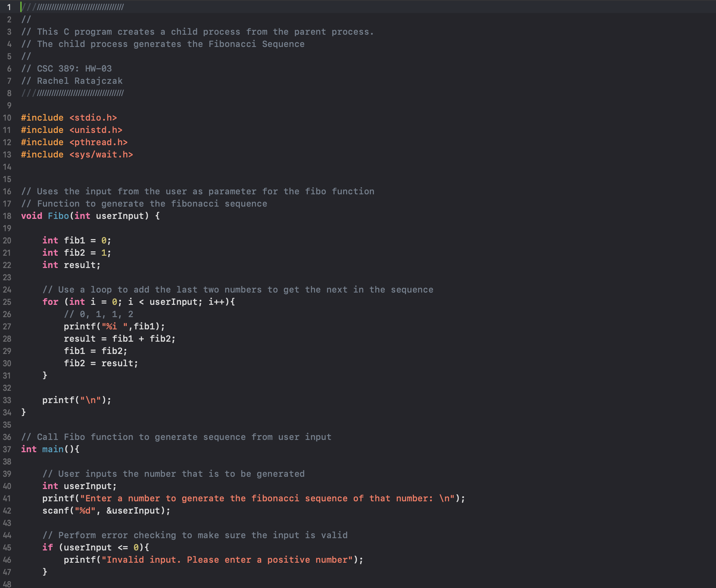Click line number 1 in the gutter
The height and width of the screenshot is (588, 716).
pos(9,7)
